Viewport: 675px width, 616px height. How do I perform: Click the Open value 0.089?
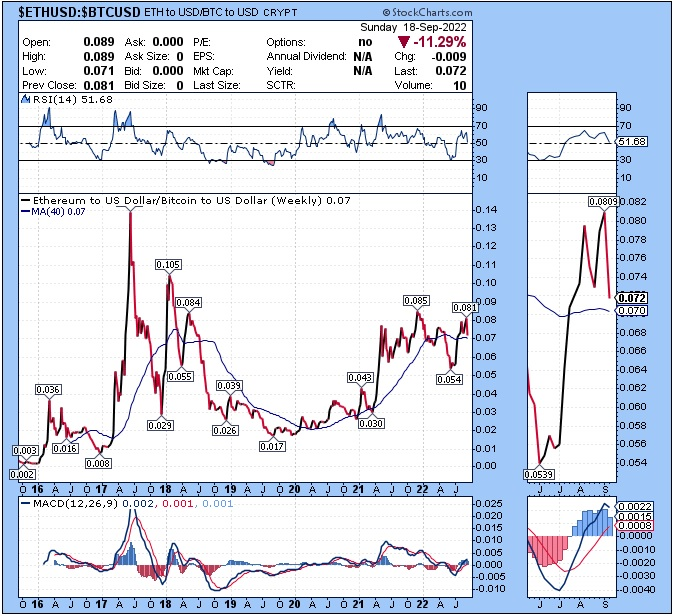(x=99, y=42)
